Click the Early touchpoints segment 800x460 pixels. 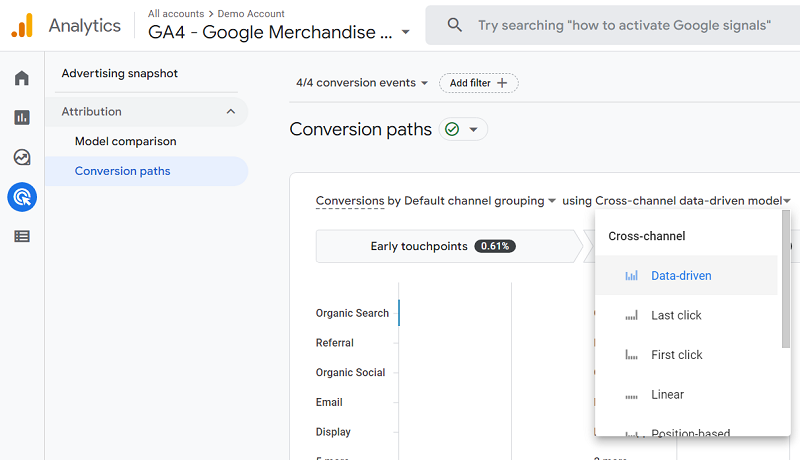point(449,246)
